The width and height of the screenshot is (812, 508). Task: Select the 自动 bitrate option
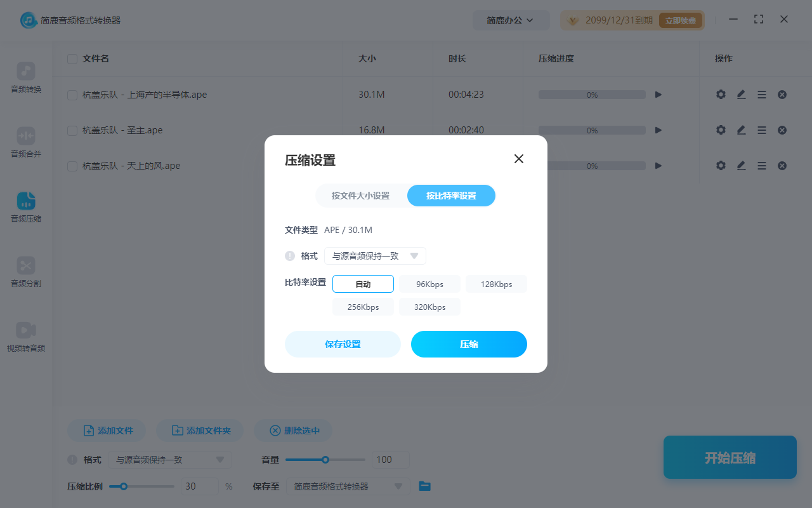pos(363,284)
